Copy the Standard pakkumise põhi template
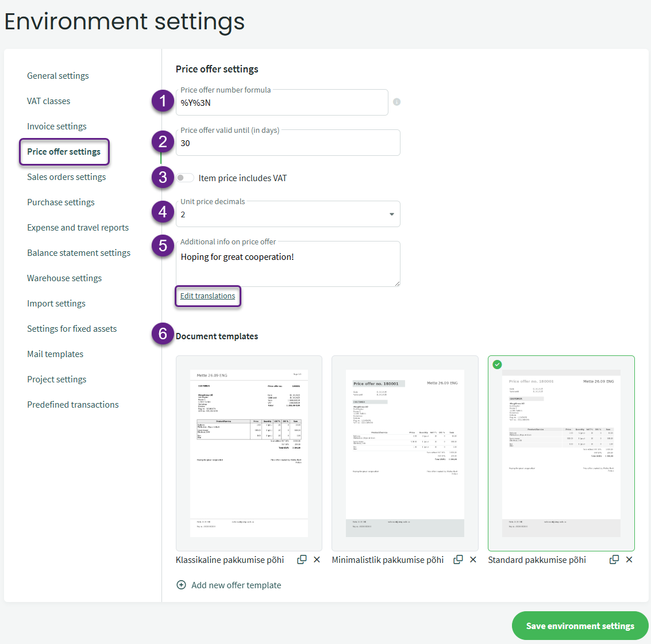Image resolution: width=651 pixels, height=644 pixels. [614, 559]
